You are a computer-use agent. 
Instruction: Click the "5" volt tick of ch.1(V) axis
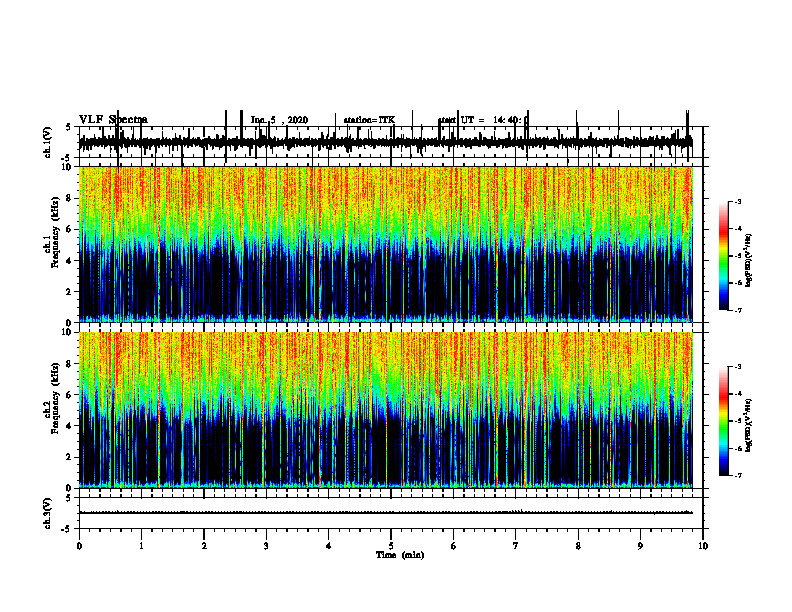click(68, 128)
